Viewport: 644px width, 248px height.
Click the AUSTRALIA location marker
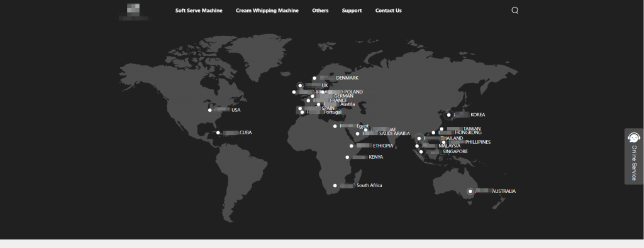pyautogui.click(x=470, y=191)
